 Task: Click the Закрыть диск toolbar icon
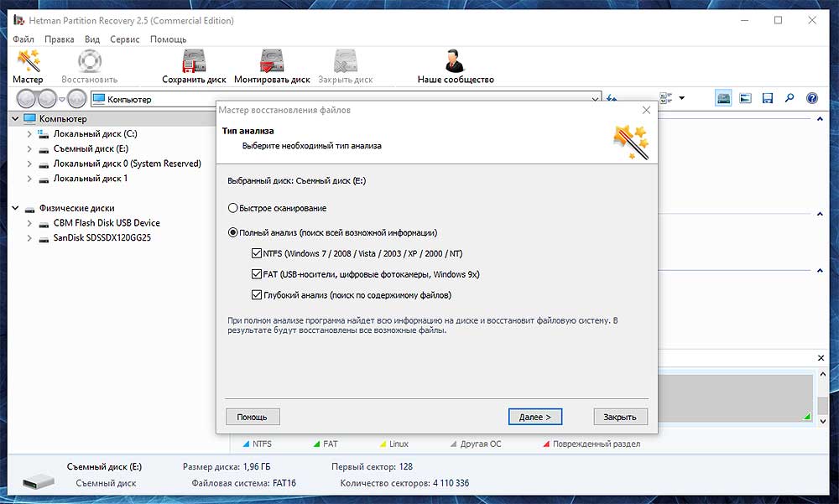coord(345,60)
